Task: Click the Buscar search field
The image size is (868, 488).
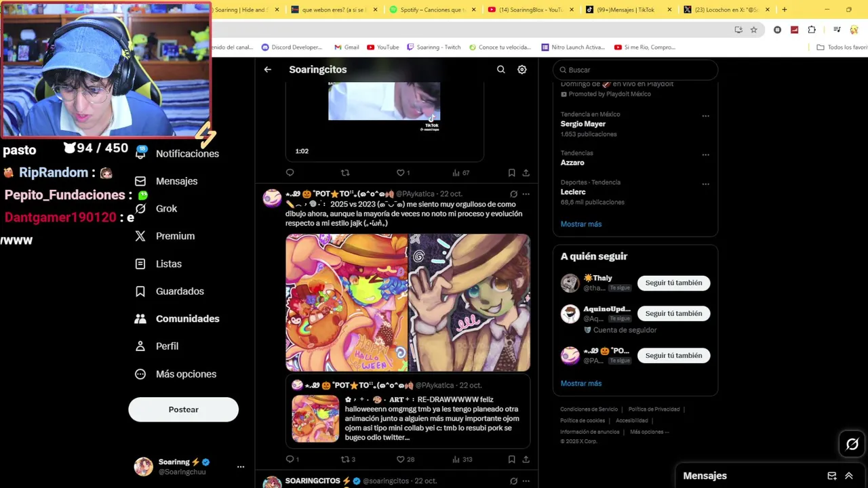Action: (x=635, y=70)
